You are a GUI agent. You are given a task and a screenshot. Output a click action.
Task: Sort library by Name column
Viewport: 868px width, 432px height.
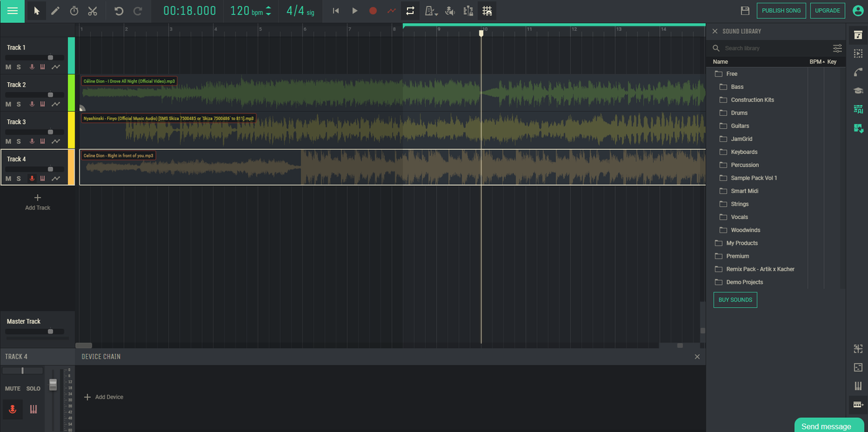(x=720, y=62)
